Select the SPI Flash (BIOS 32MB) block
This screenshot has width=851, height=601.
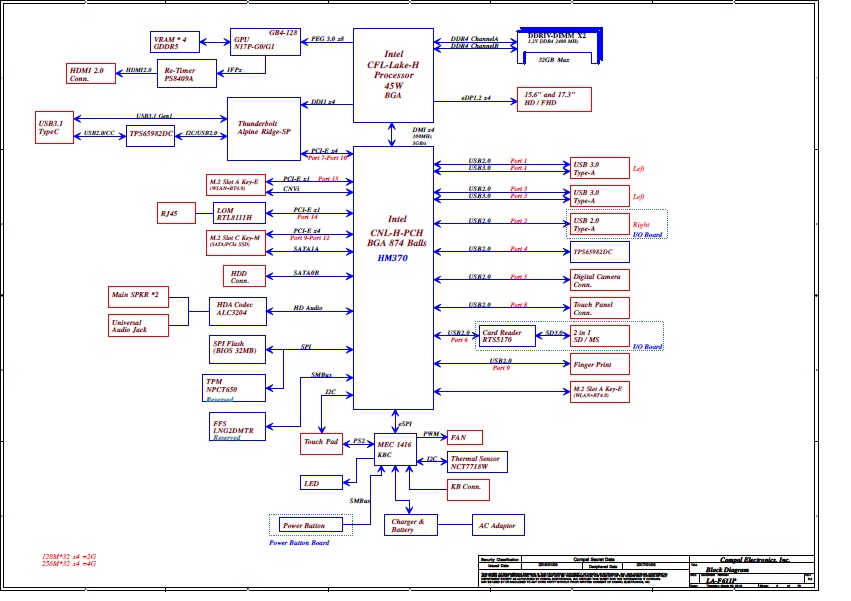pos(237,349)
